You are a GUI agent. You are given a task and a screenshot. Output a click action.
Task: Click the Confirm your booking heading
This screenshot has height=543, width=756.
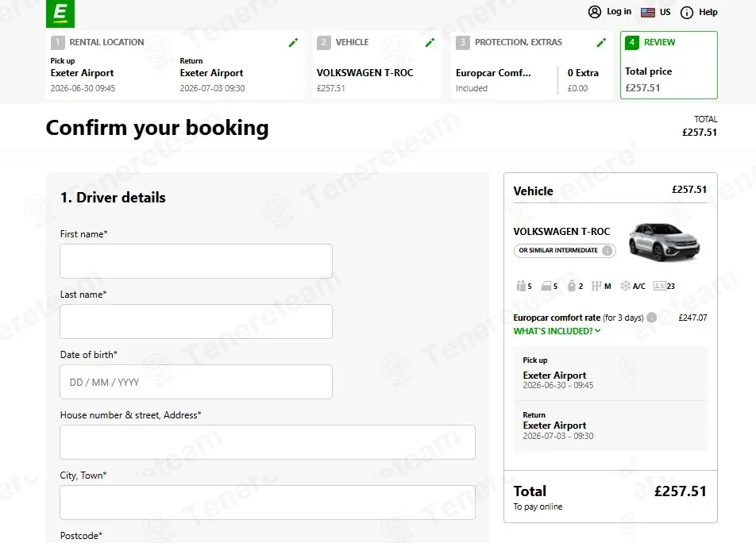[157, 128]
